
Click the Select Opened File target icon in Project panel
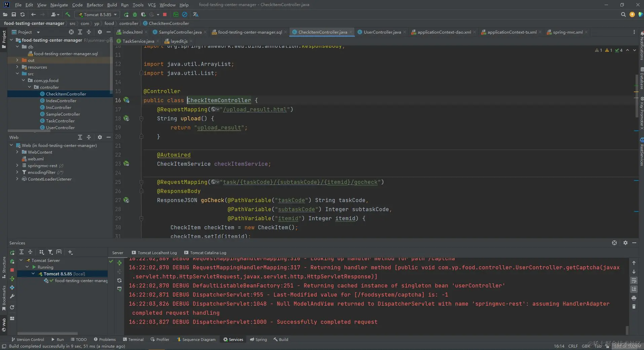(71, 32)
